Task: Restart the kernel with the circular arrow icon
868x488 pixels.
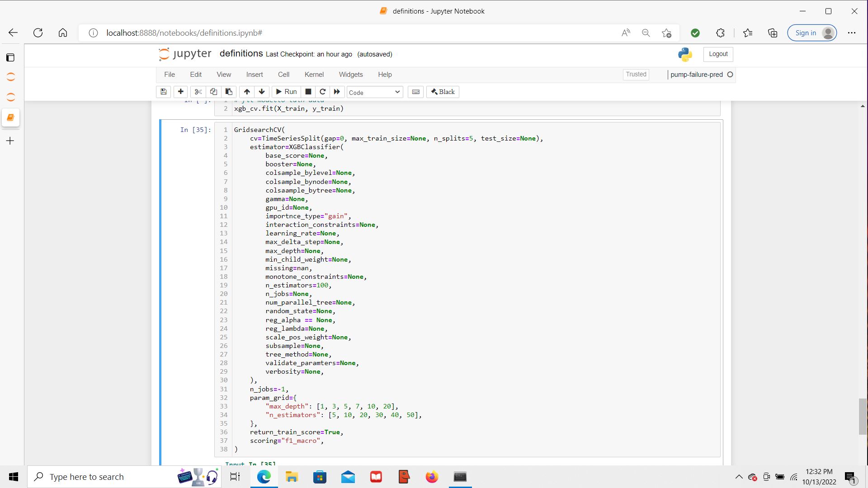Action: coord(322,92)
